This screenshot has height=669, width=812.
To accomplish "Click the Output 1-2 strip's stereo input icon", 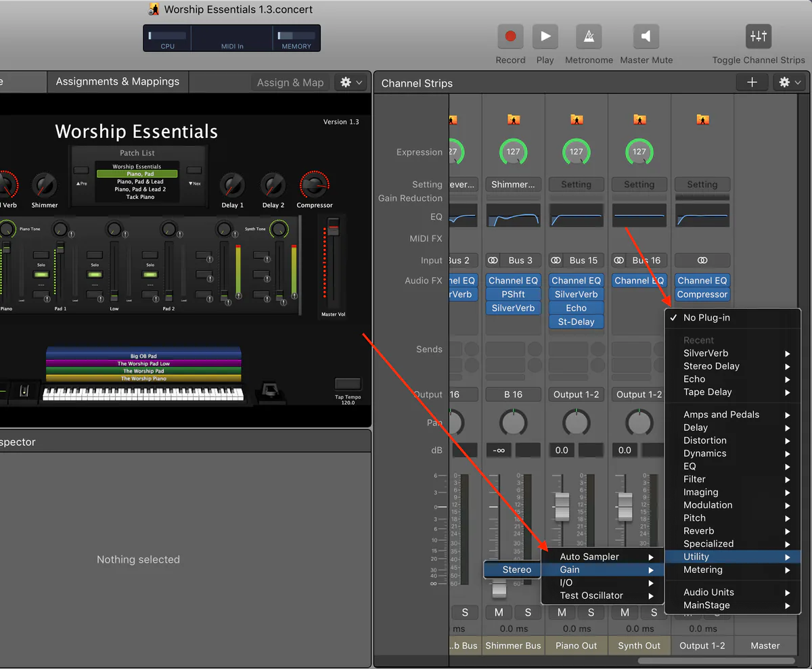I will [702, 260].
